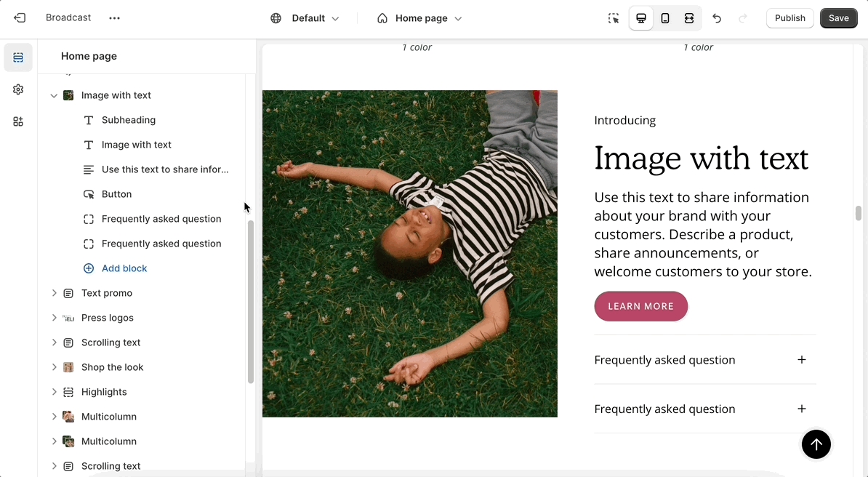The height and width of the screenshot is (477, 868).
Task: Click the LEARN MORE button in preview
Action: 640,306
